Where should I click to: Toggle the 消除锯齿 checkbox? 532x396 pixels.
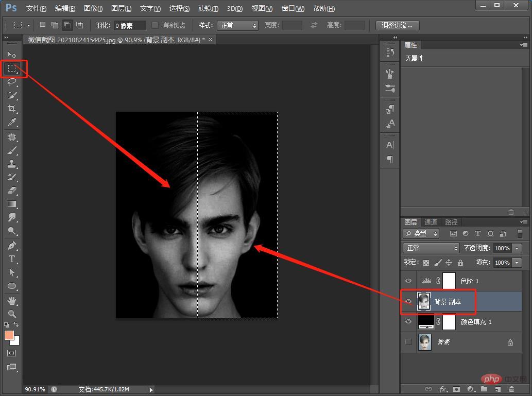pyautogui.click(x=155, y=25)
